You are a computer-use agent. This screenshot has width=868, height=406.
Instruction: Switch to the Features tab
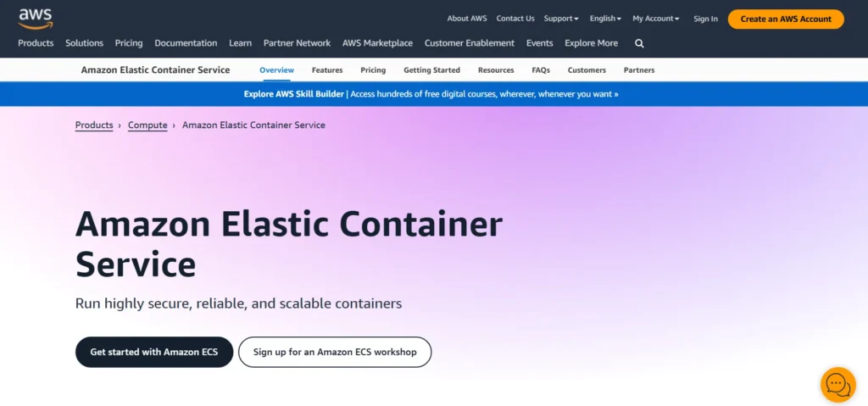tap(327, 70)
